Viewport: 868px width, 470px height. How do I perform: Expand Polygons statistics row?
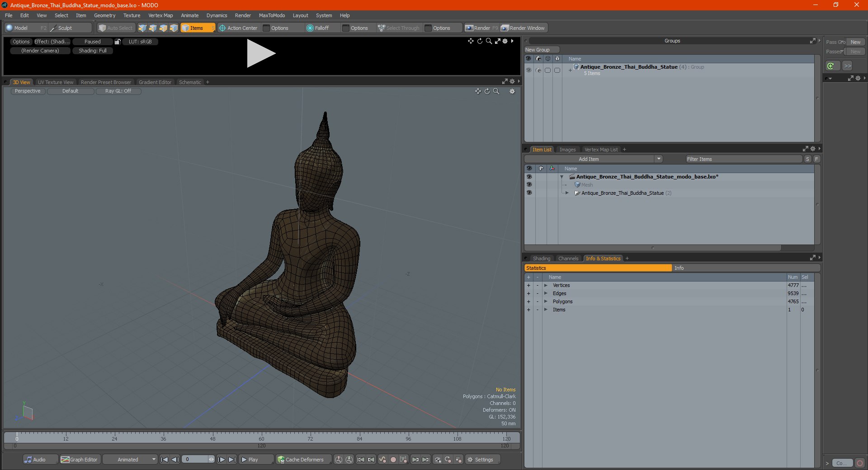coord(546,301)
